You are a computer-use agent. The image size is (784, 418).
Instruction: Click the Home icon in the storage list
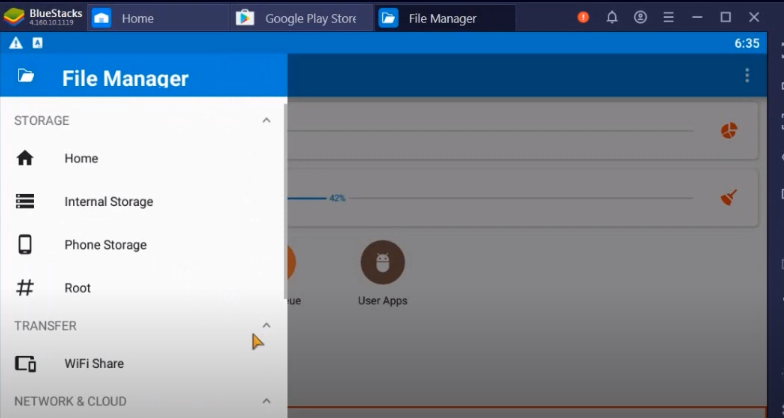click(x=25, y=158)
